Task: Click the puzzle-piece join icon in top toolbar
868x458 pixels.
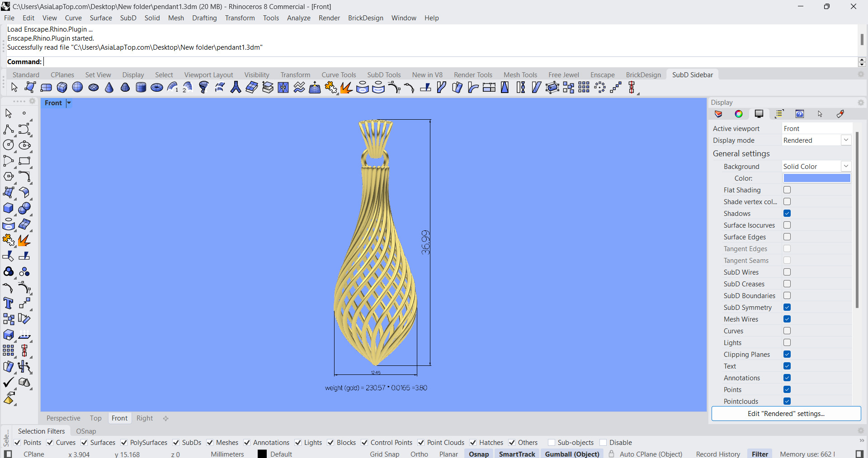Action: coord(331,87)
